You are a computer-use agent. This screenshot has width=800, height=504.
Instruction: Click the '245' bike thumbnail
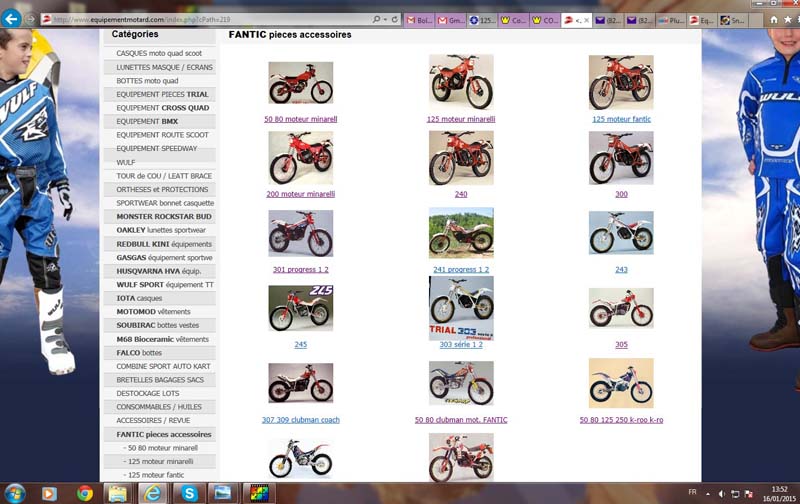click(301, 308)
